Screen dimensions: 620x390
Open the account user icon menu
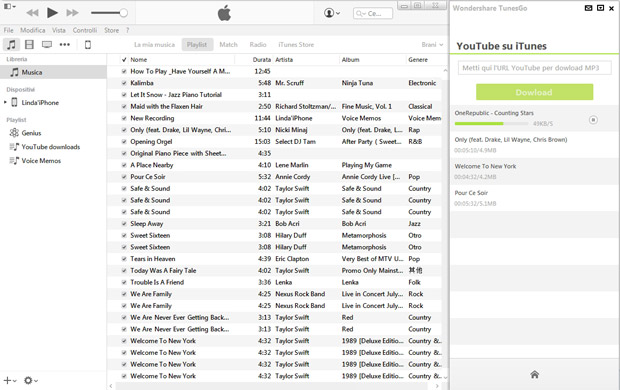[331, 13]
